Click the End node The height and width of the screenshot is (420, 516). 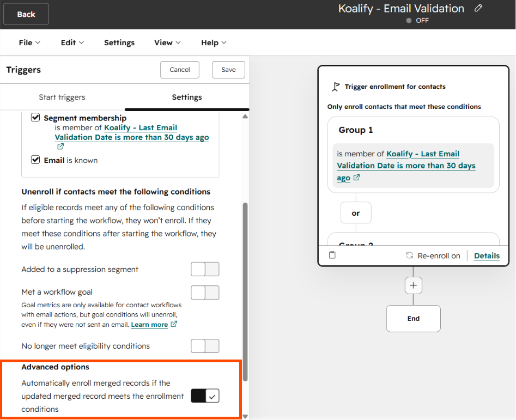point(414,318)
